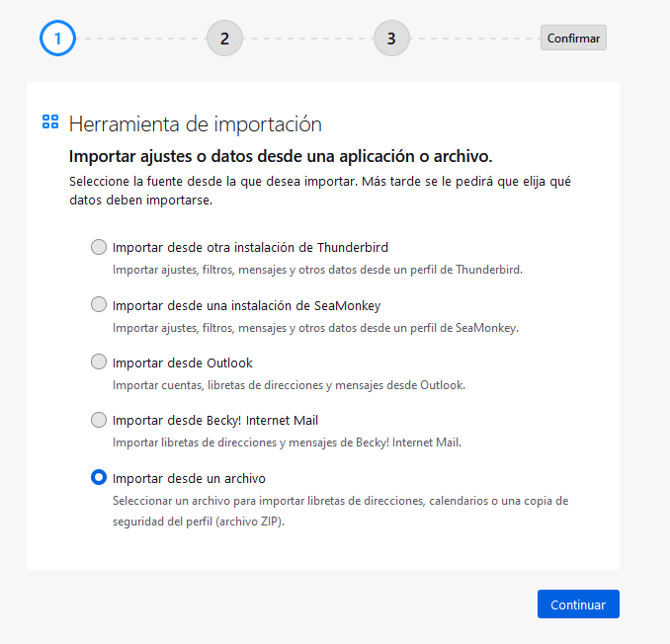Click the 'Herramienta de importación' heading

pyautogui.click(x=196, y=123)
